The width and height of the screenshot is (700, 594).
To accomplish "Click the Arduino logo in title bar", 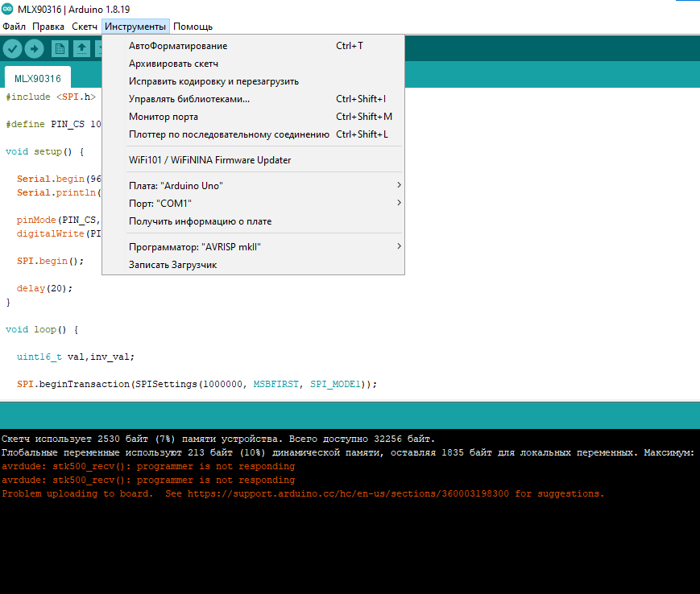I will point(7,9).
